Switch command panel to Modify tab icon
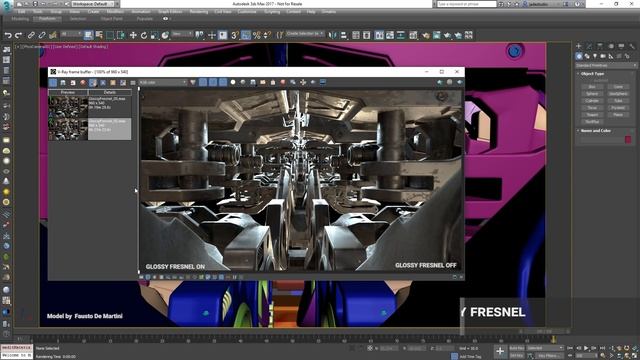The image size is (640, 360). click(589, 46)
